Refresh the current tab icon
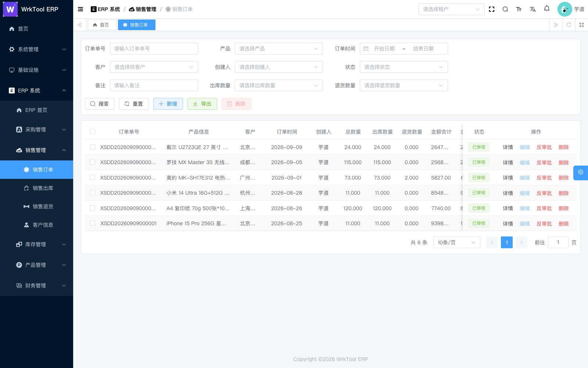 click(x=569, y=25)
